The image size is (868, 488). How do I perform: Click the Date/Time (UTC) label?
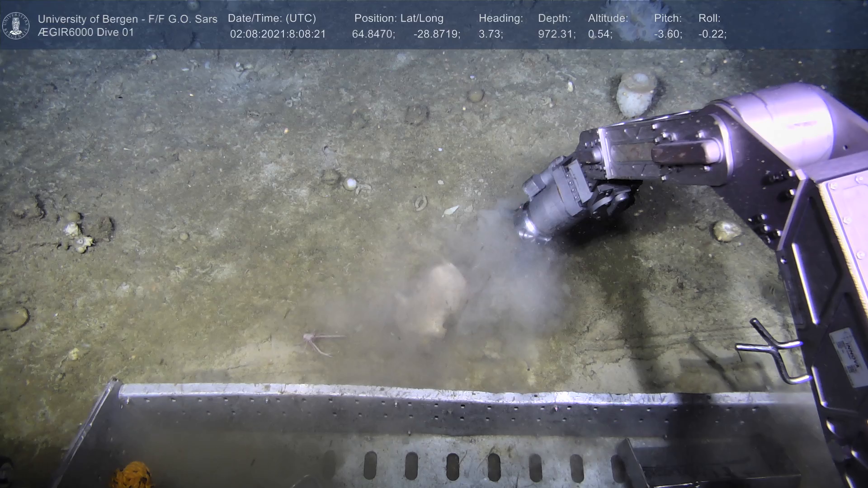pyautogui.click(x=272, y=19)
